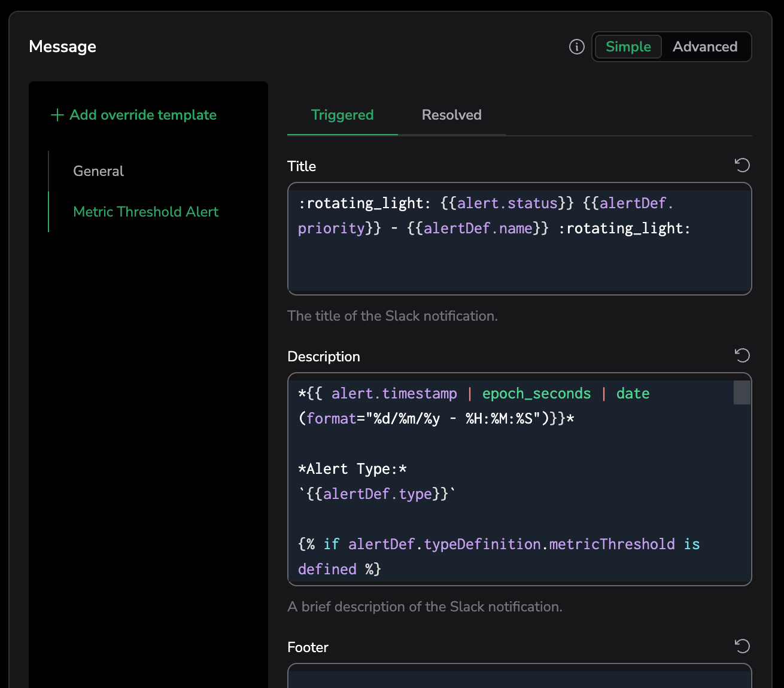Click the Description editor scrollbar thumb
Screen dimensions: 784x688
click(x=742, y=392)
